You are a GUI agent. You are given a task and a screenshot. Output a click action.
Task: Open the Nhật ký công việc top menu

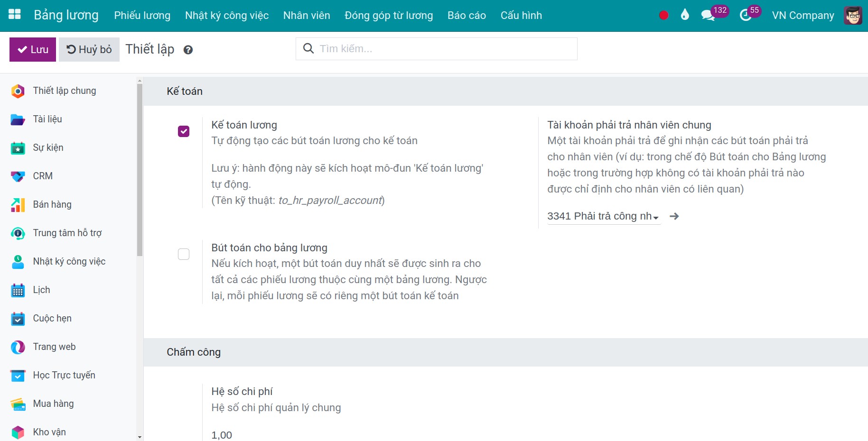point(227,15)
